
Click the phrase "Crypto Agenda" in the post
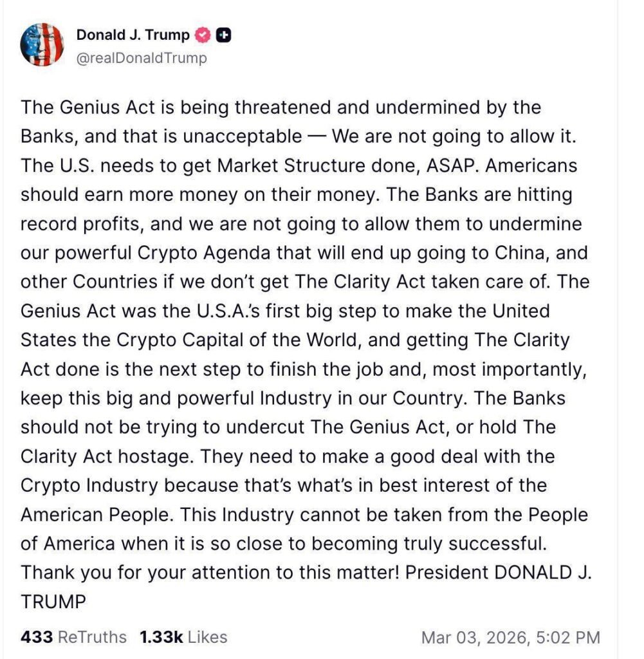tap(201, 253)
